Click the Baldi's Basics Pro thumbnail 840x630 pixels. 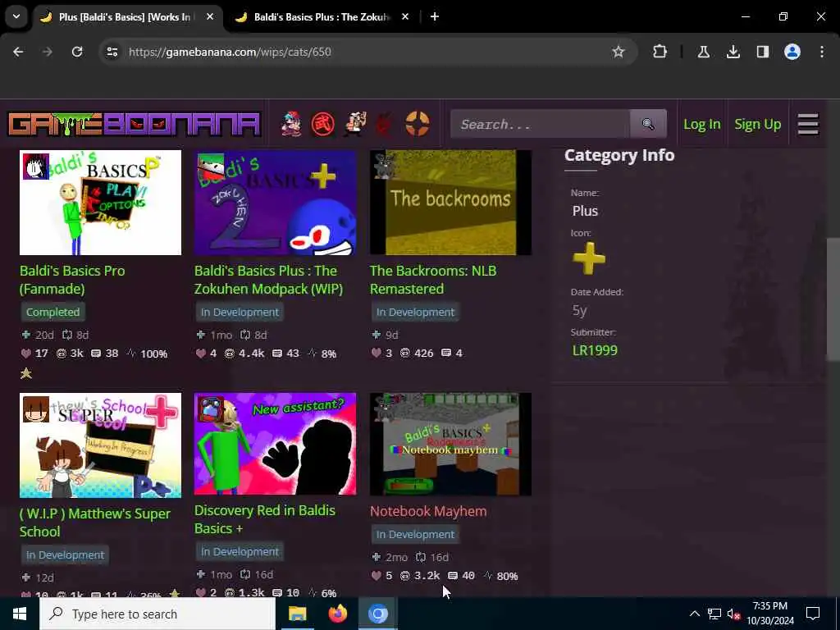click(x=100, y=203)
